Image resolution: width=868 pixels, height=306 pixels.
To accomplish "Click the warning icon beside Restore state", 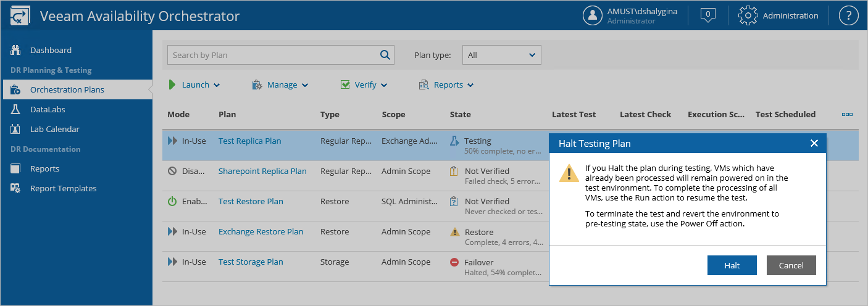I will pos(455,232).
